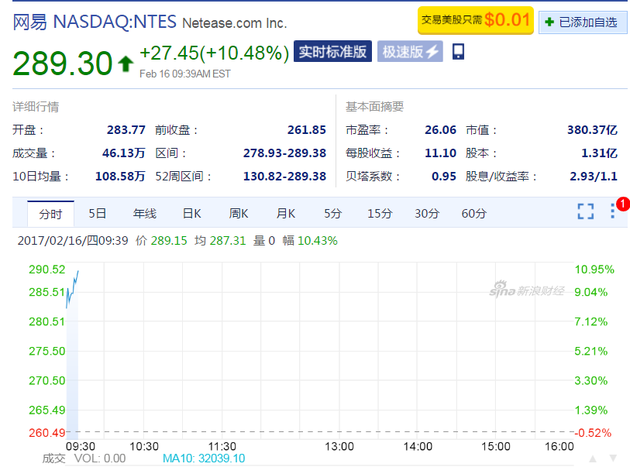Click the 每股收益 value 11.10

(x=440, y=153)
